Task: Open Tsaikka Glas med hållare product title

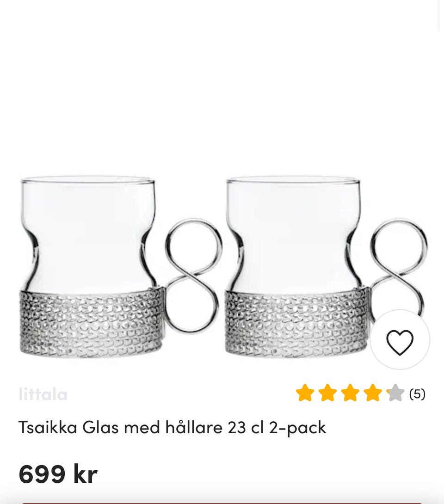Action: [x=173, y=428]
